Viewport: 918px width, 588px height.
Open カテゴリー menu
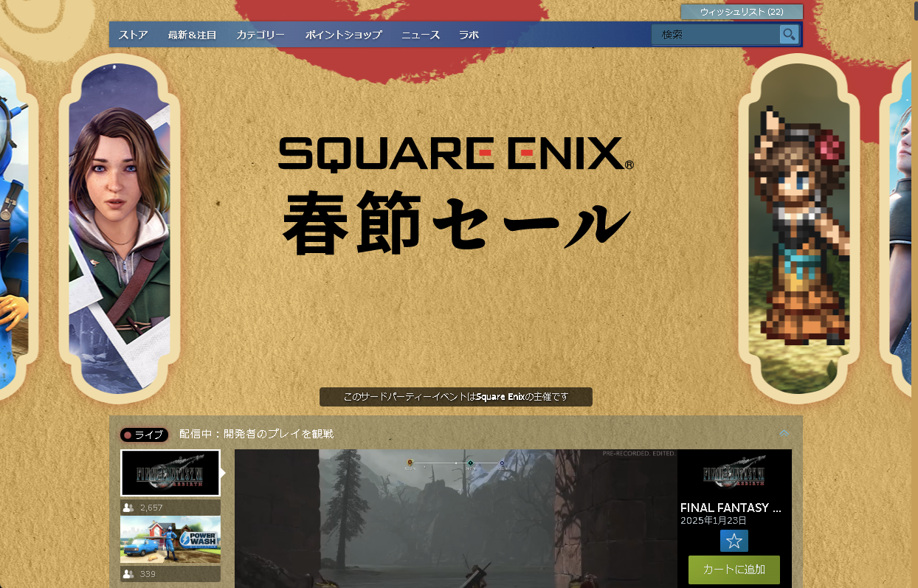[x=260, y=35]
